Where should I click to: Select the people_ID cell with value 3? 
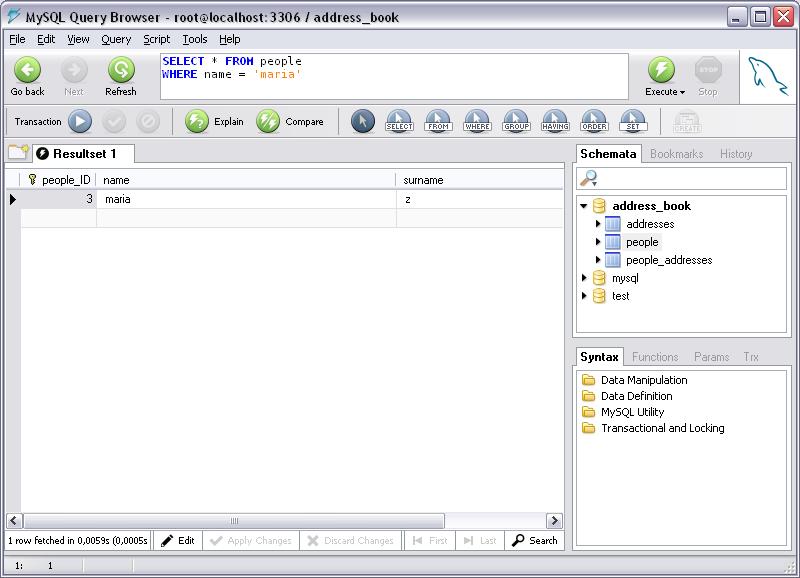[58, 199]
